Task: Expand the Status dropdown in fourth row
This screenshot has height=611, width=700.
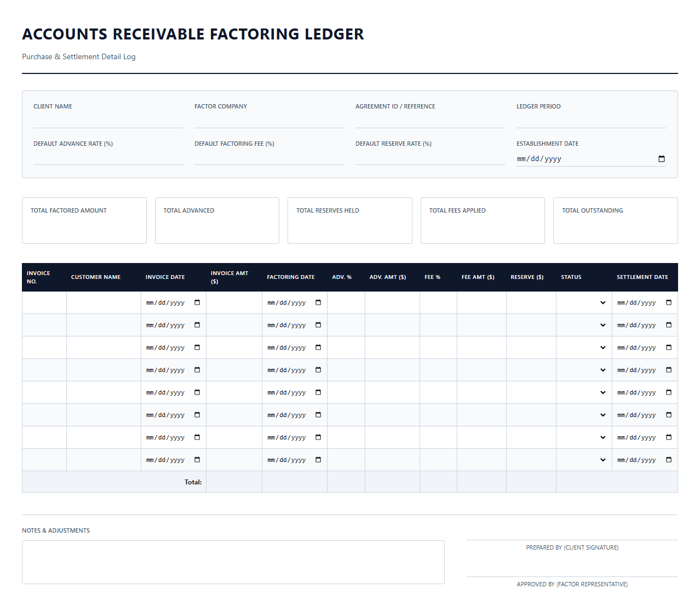Action: pyautogui.click(x=584, y=370)
